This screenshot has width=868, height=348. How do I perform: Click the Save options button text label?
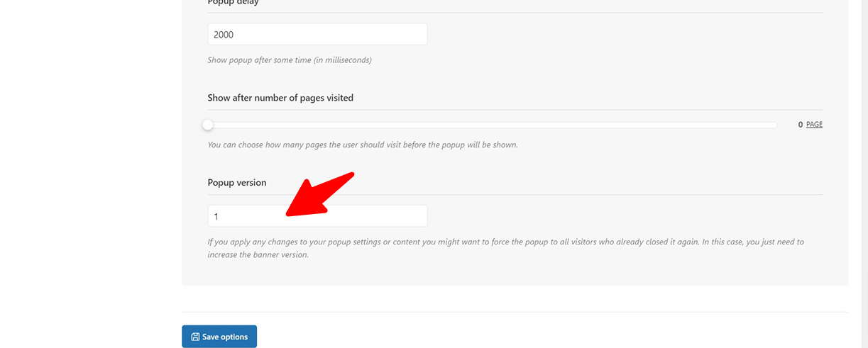point(225,337)
